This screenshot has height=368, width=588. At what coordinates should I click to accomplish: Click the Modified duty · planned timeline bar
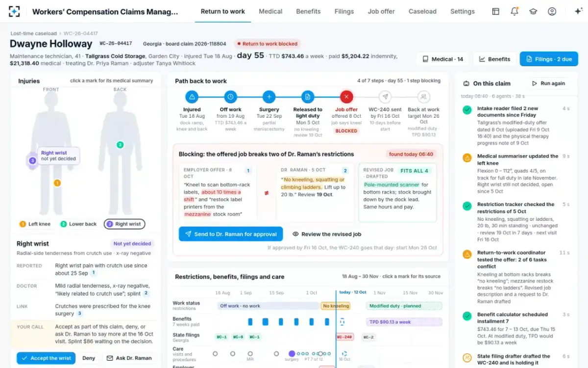click(404, 306)
